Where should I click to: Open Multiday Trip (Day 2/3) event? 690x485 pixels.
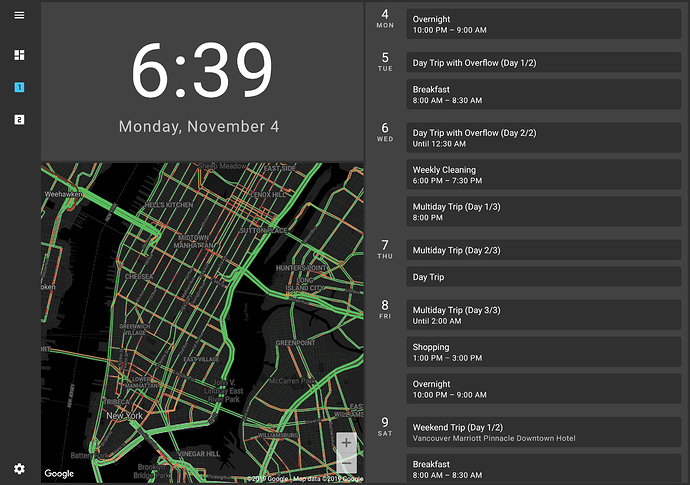(543, 250)
